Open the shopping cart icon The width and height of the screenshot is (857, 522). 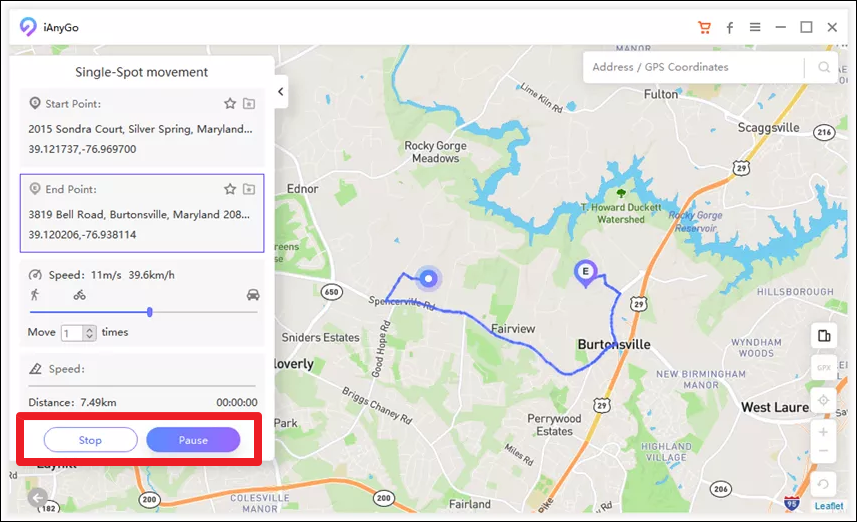(x=705, y=27)
